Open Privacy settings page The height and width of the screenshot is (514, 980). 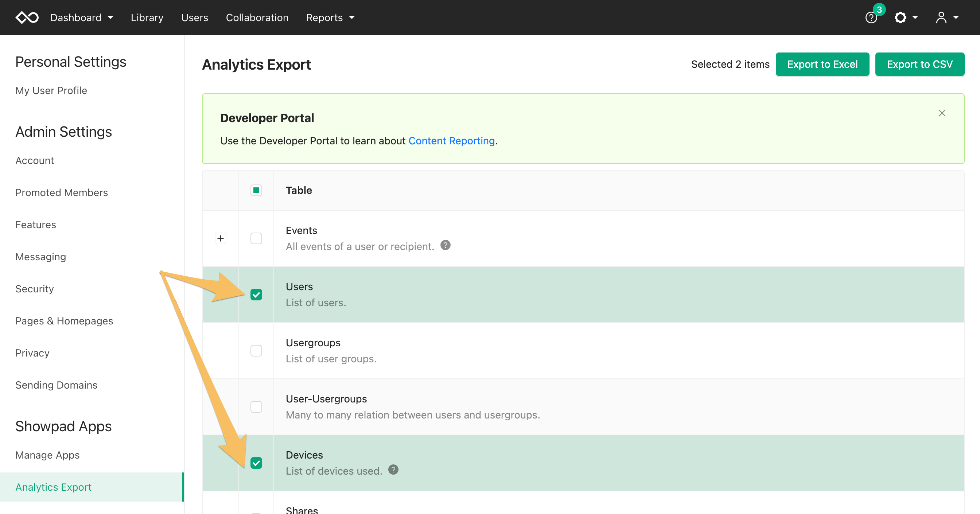[32, 353]
